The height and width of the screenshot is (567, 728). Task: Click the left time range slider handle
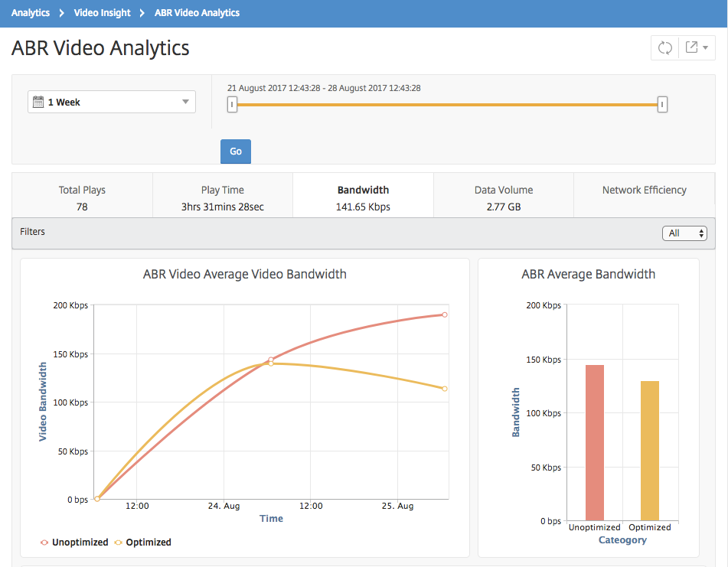click(232, 104)
